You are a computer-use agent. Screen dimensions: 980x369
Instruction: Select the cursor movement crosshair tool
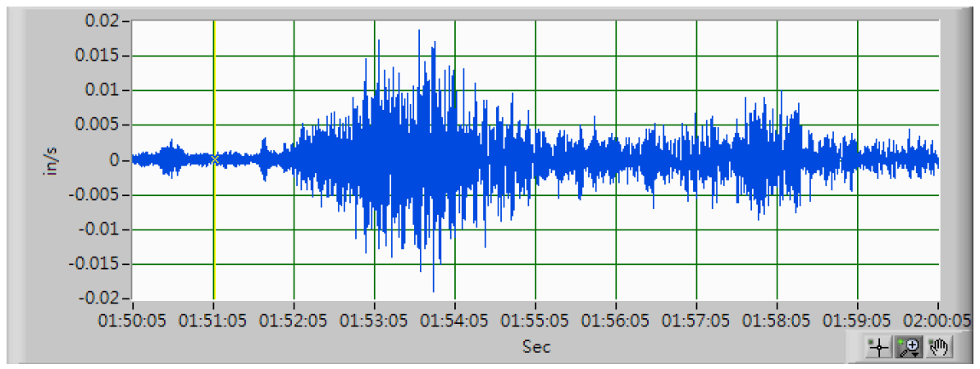click(879, 347)
